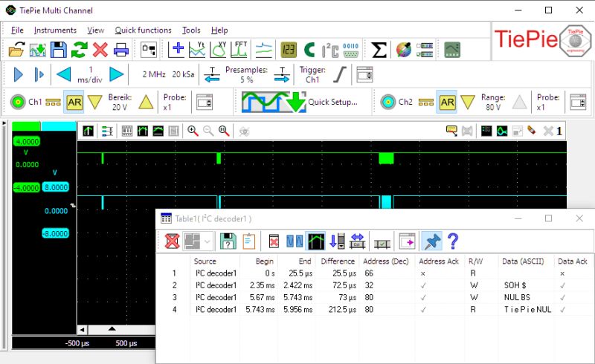The image size is (595, 364).
Task: Click the Ch1 4.0000 axis upper value
Action: [x=27, y=141]
